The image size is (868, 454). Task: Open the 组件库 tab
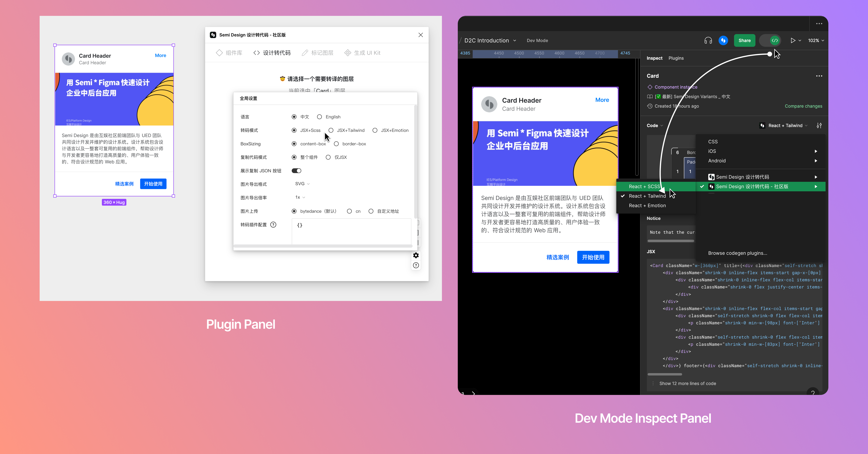click(229, 53)
